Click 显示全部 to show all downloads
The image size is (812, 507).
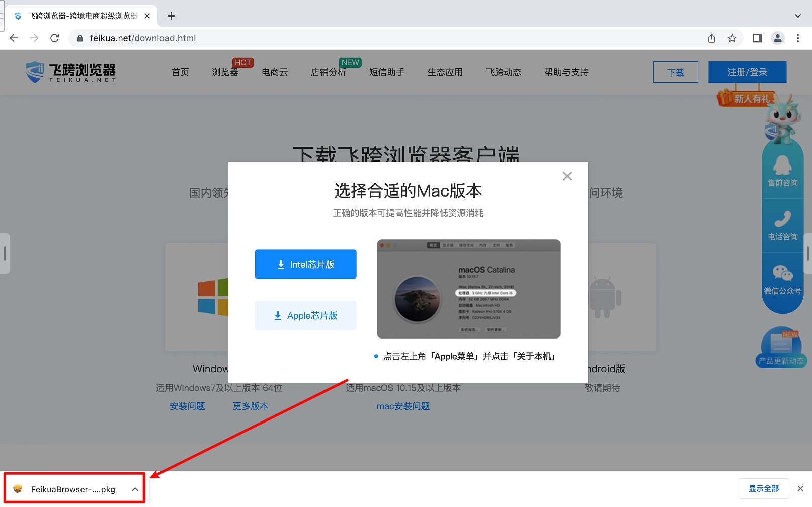[763, 489]
